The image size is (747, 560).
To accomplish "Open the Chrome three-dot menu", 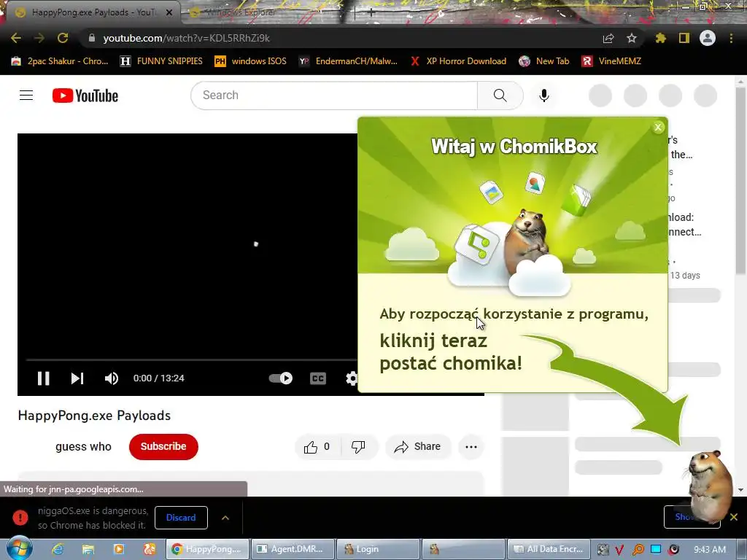I will coord(731,38).
